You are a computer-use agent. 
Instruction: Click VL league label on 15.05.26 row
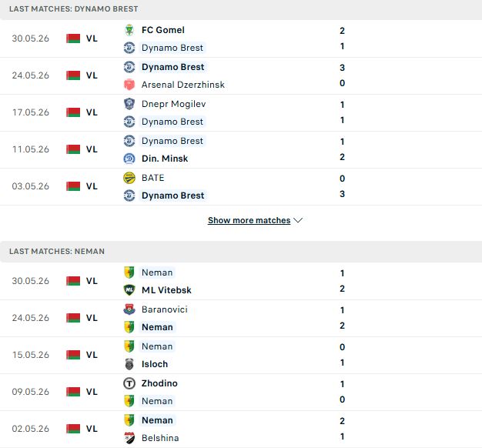(x=92, y=355)
